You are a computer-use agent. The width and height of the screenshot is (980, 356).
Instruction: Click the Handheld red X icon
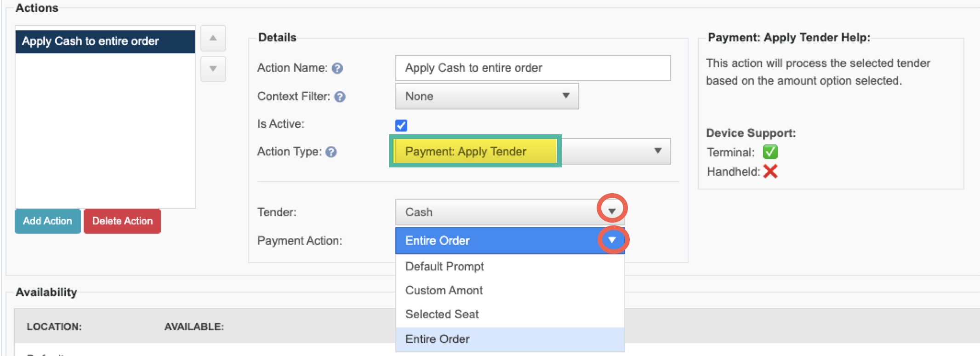pyautogui.click(x=770, y=172)
